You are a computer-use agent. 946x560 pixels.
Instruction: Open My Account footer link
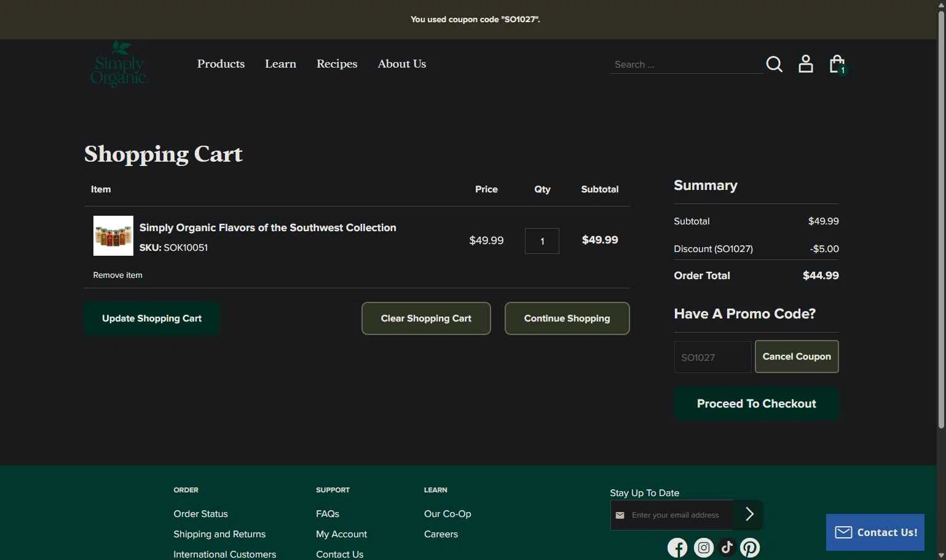point(341,534)
